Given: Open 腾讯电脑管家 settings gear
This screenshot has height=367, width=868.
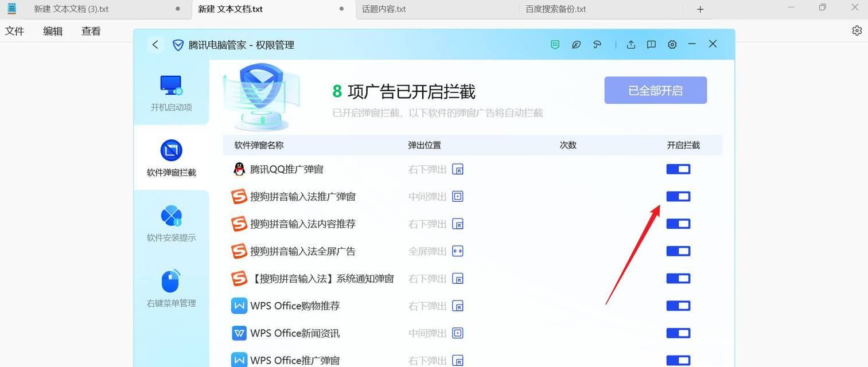Looking at the screenshot, I should coord(672,45).
